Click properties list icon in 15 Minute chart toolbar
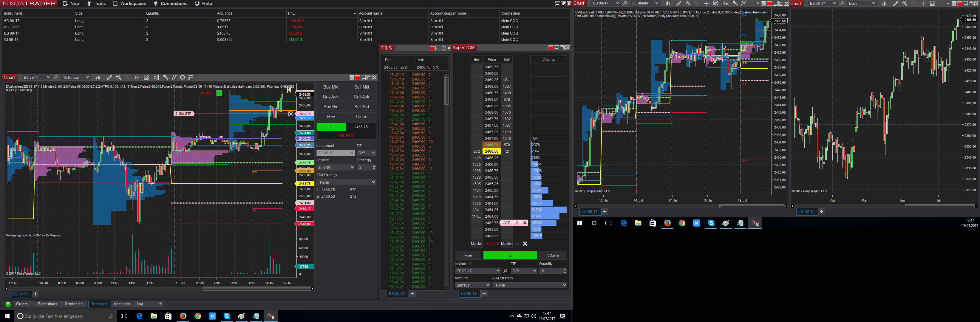 tap(191, 78)
